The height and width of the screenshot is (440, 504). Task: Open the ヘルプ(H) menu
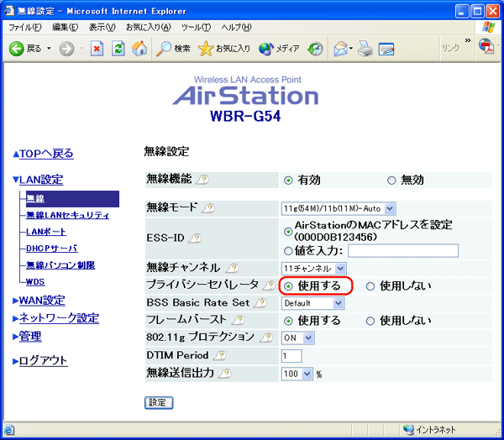236,28
